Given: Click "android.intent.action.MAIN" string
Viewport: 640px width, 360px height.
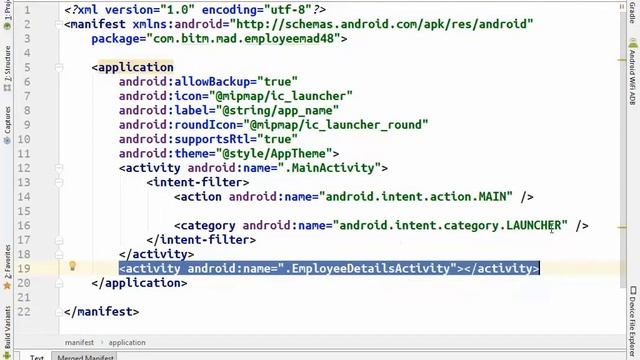Looking at the screenshot, I should click(x=416, y=197).
